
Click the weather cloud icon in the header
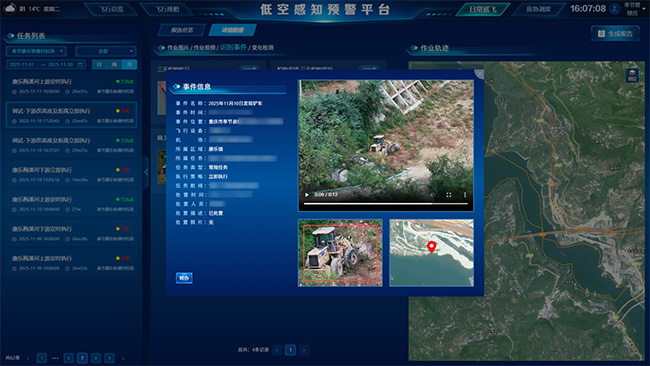[x=10, y=8]
